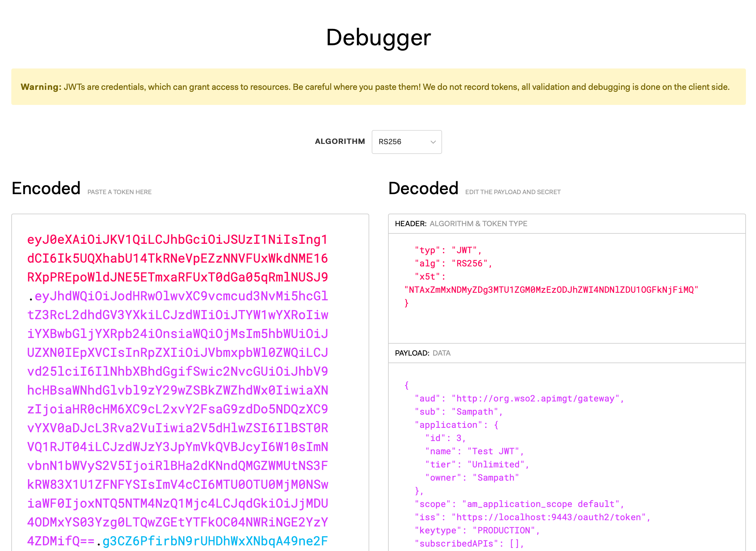Click the sub value Sampath in payload

[477, 411]
